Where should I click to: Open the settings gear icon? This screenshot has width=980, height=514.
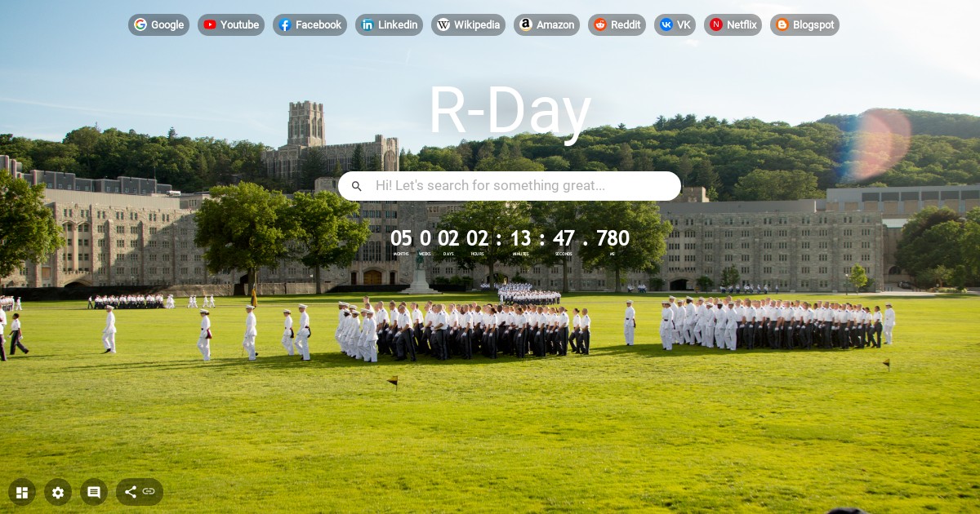point(58,492)
